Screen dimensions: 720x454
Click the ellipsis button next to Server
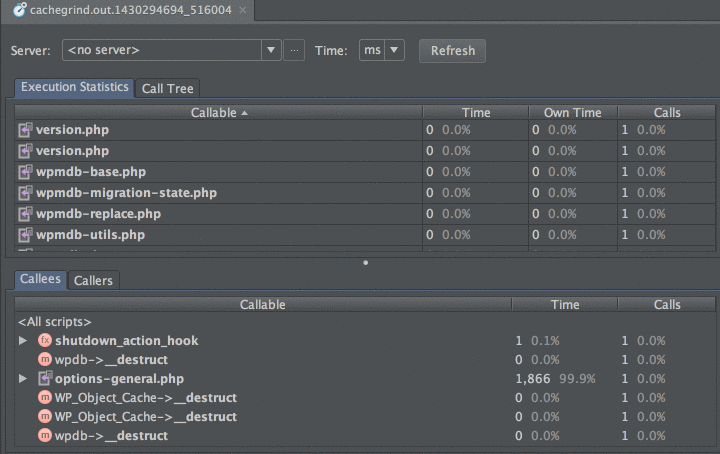(294, 50)
